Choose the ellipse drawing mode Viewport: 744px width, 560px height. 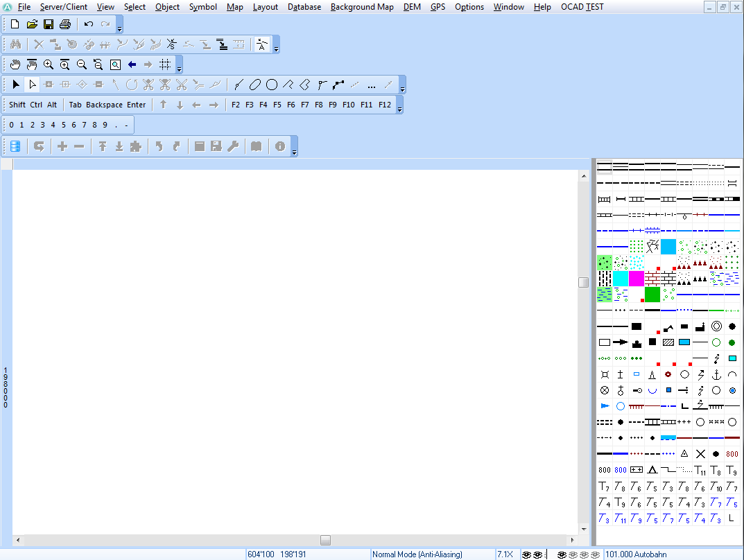pos(254,85)
